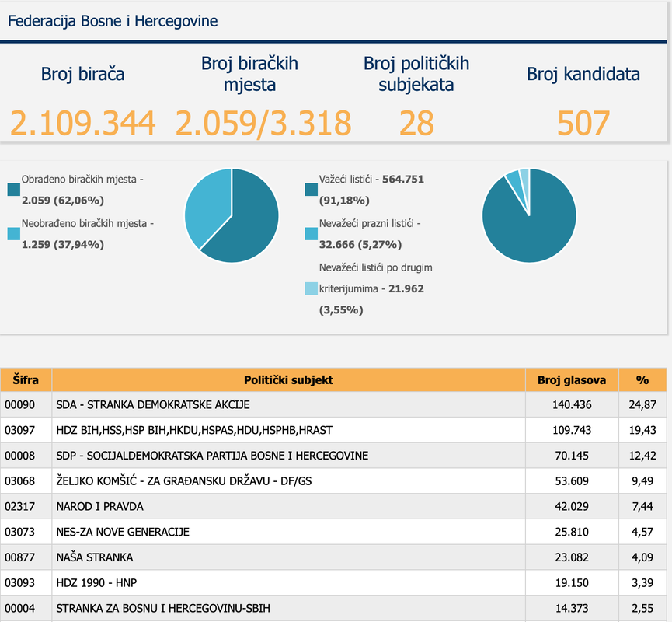672x622 pixels.
Task: Click vote count 140.436
Action: pyautogui.click(x=572, y=404)
